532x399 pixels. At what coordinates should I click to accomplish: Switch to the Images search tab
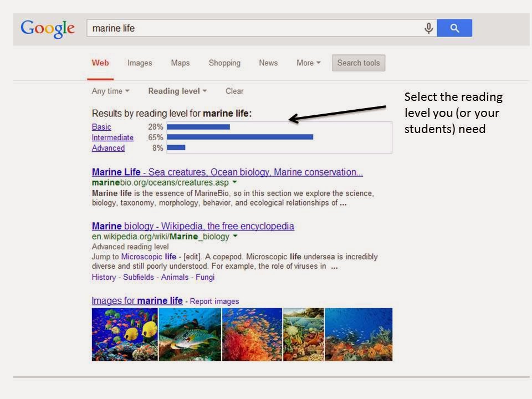click(139, 63)
